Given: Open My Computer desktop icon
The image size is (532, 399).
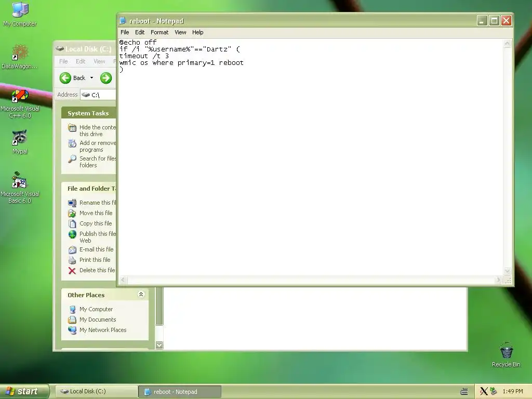Looking at the screenshot, I should coord(20,14).
